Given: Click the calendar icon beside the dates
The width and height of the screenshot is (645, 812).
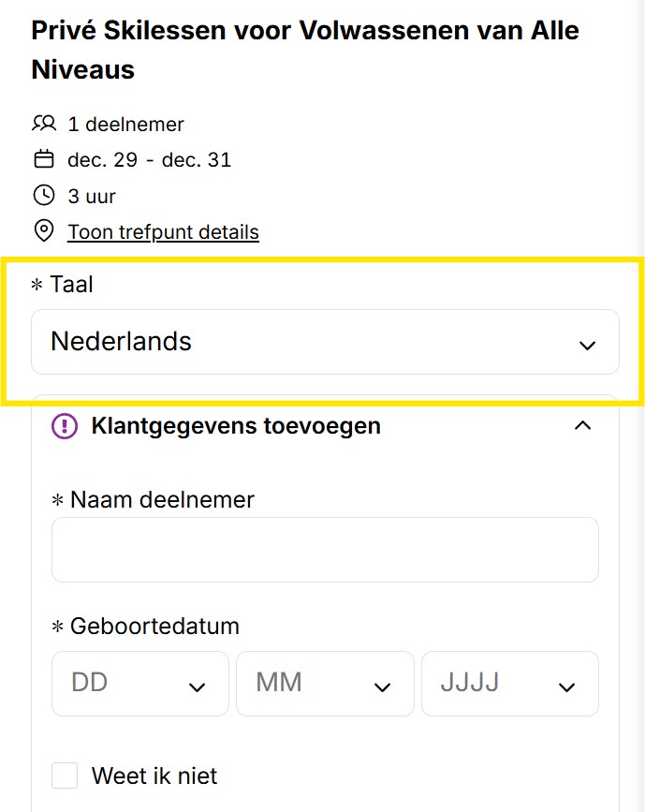Looking at the screenshot, I should point(44,159).
